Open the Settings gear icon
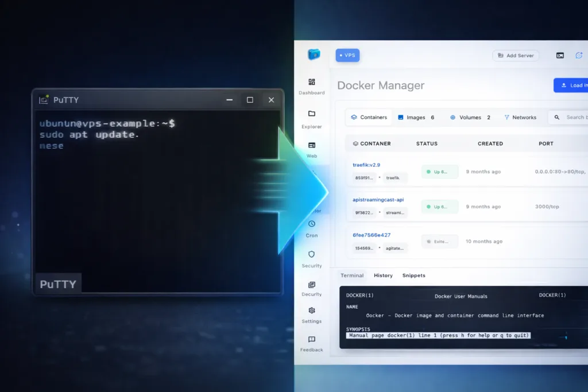The width and height of the screenshot is (588, 392). click(x=312, y=311)
